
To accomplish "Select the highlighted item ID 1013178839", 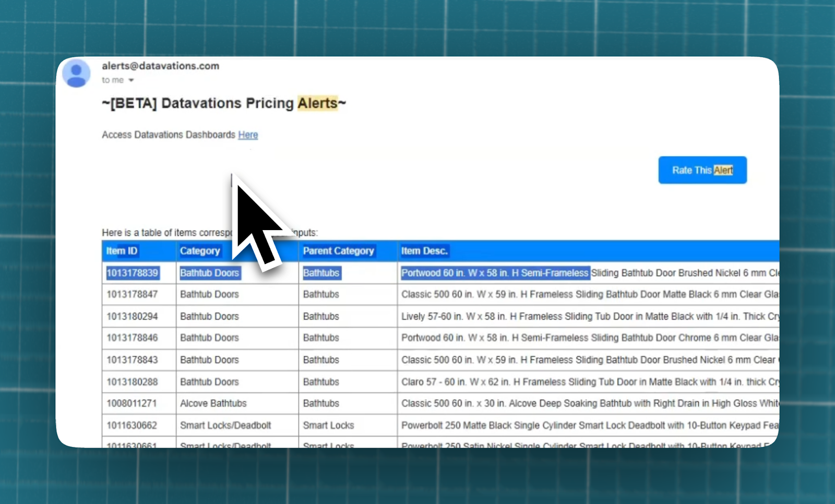I will pyautogui.click(x=132, y=273).
